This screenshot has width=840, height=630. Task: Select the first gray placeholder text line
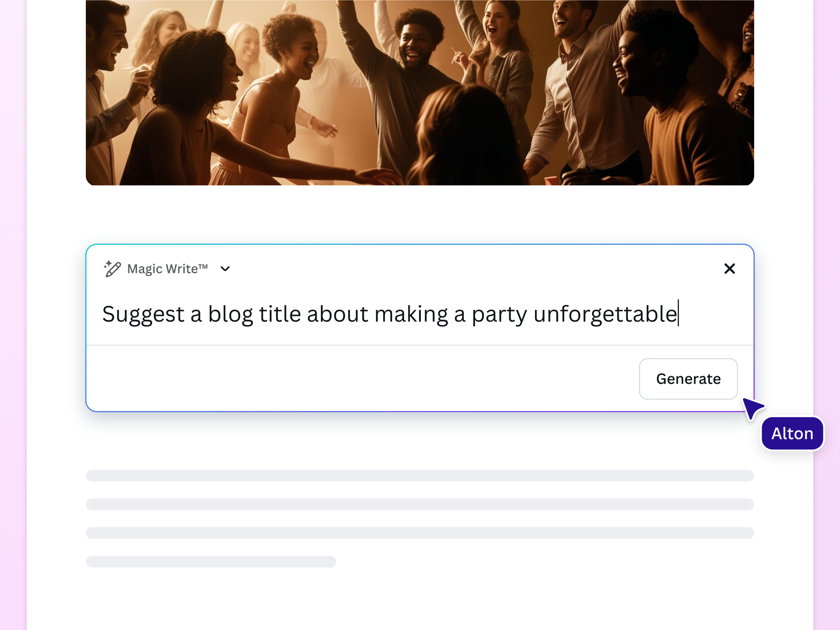[x=420, y=475]
